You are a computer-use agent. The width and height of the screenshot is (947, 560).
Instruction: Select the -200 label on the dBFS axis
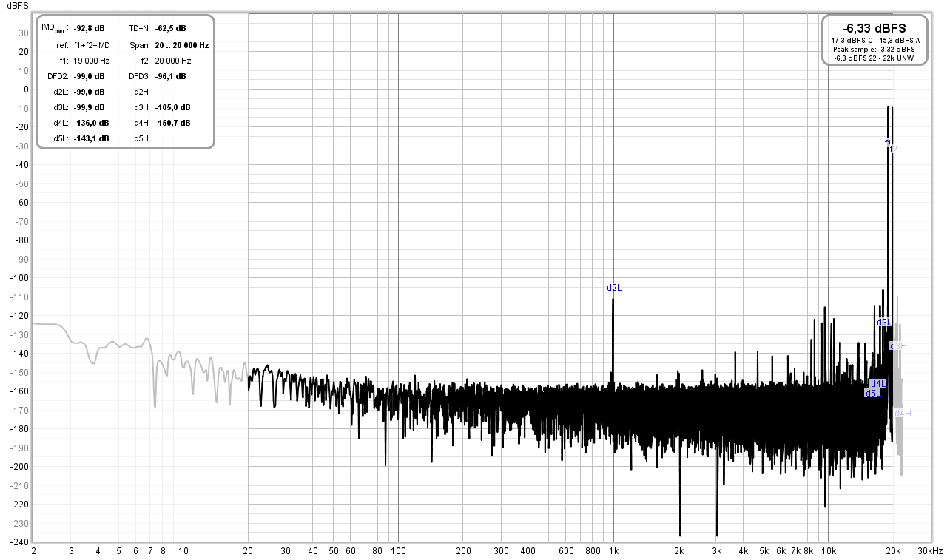[20, 466]
